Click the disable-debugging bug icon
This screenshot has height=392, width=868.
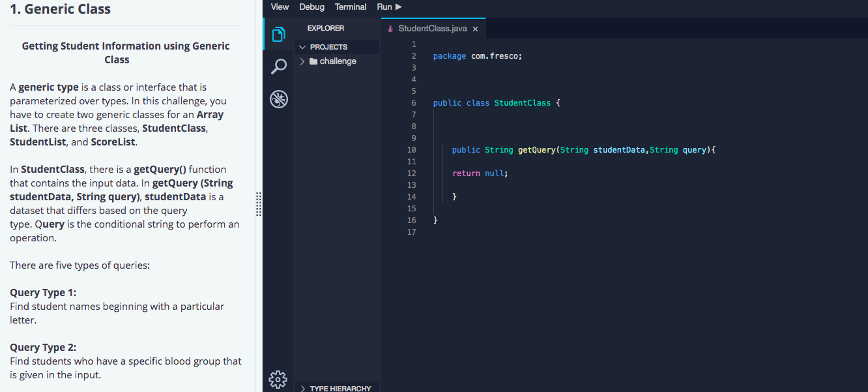(x=278, y=98)
